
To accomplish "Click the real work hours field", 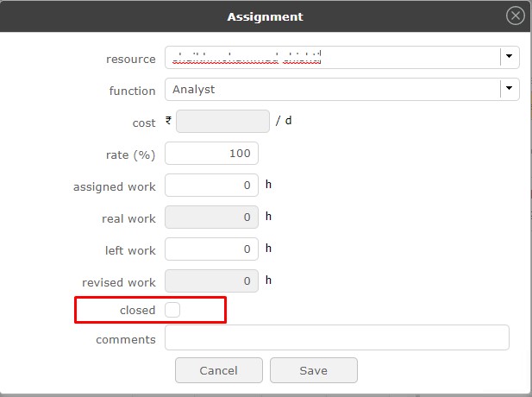I will pos(211,217).
